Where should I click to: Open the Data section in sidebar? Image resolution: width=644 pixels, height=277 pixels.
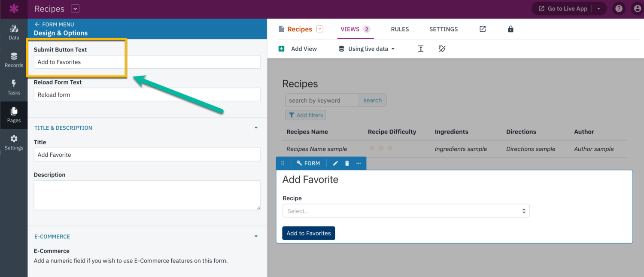14,32
